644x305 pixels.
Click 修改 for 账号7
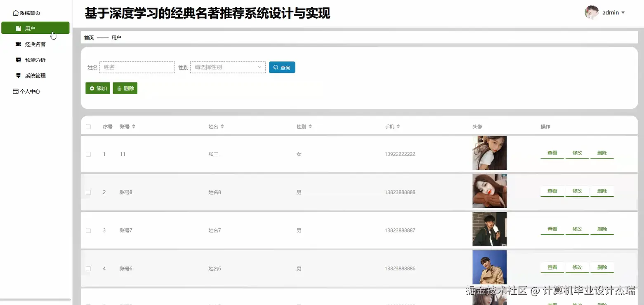coord(577,229)
